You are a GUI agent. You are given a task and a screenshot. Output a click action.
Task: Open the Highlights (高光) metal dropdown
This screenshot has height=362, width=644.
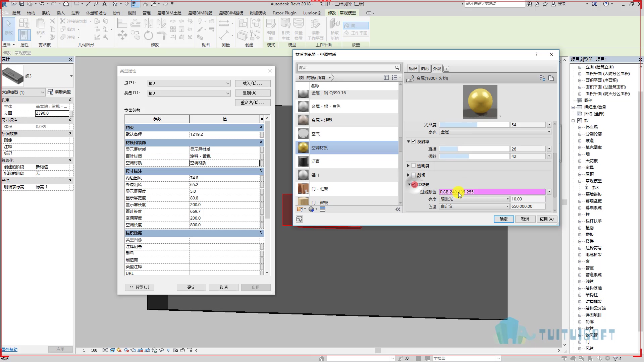pos(495,132)
